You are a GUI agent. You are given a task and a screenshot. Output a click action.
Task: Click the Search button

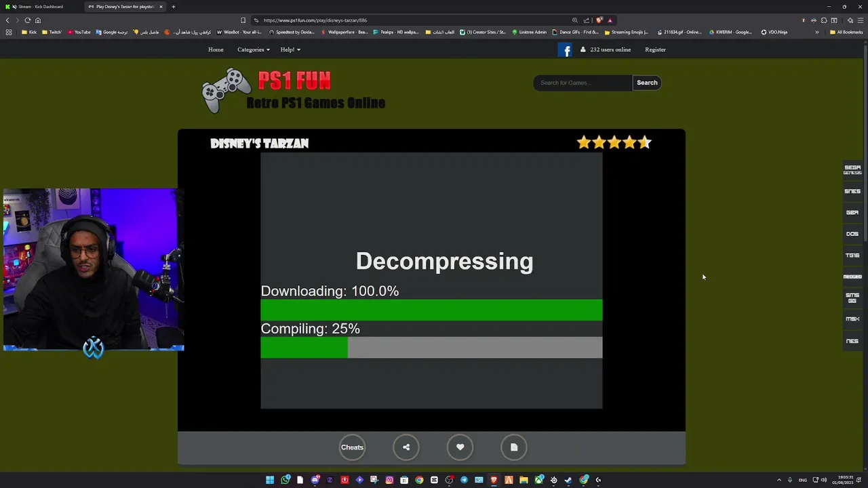(x=647, y=83)
